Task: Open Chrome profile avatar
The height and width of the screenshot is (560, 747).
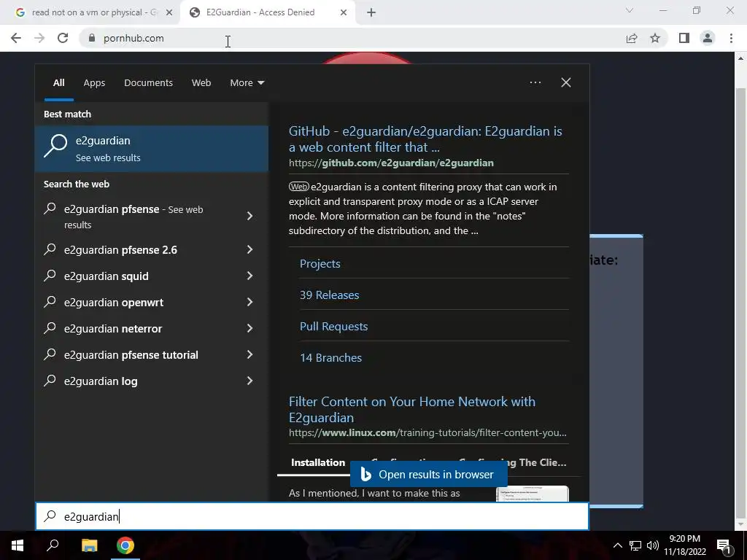Action: [x=708, y=38]
